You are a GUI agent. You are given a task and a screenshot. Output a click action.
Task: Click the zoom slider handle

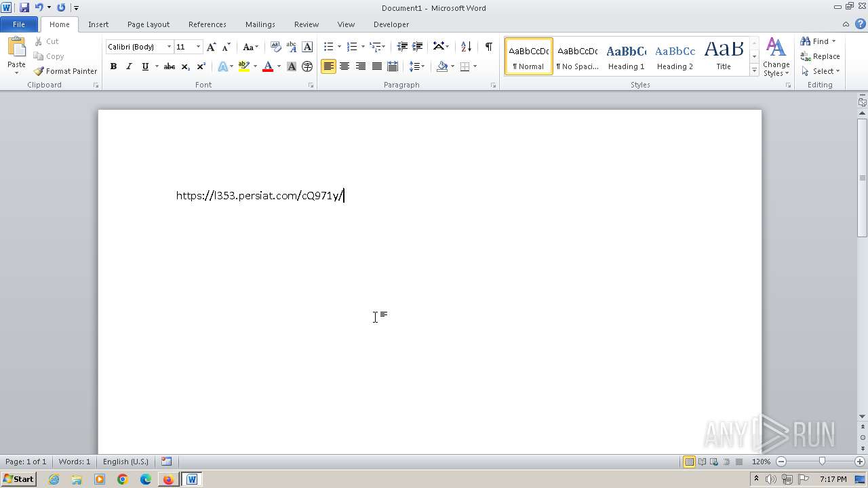(x=822, y=462)
